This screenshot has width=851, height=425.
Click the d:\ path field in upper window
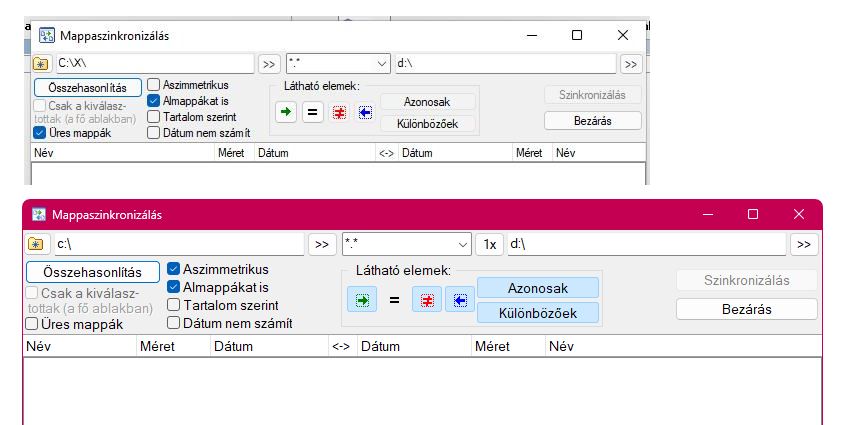click(506, 64)
